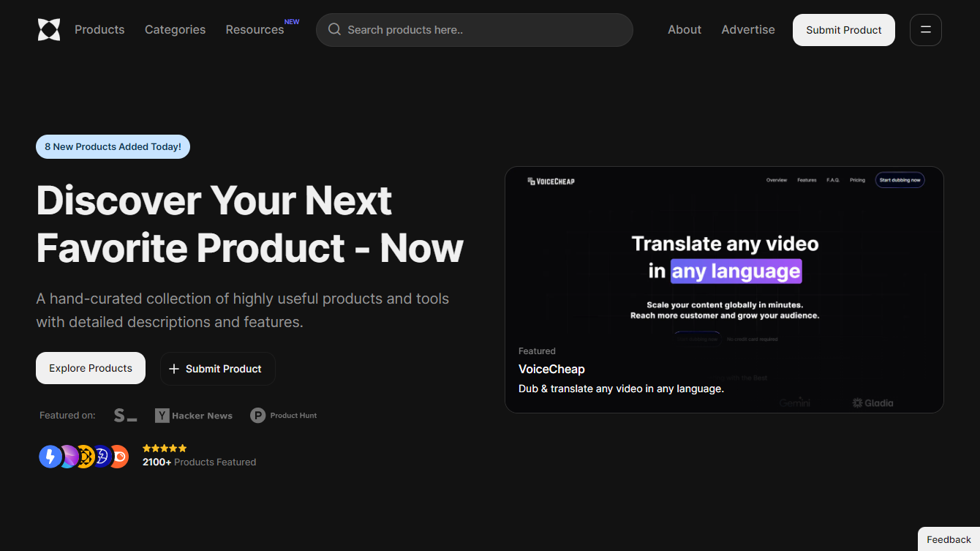Screen dimensions: 980x551
Task: Click Overview in the VoiceCheap preview
Action: pos(777,180)
